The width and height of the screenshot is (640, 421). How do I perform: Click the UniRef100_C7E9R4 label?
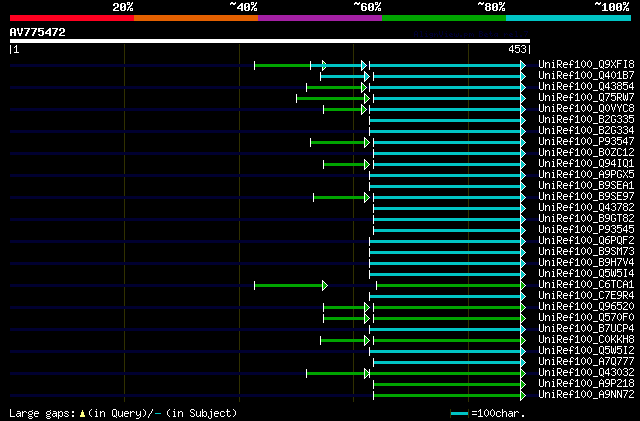coord(586,296)
